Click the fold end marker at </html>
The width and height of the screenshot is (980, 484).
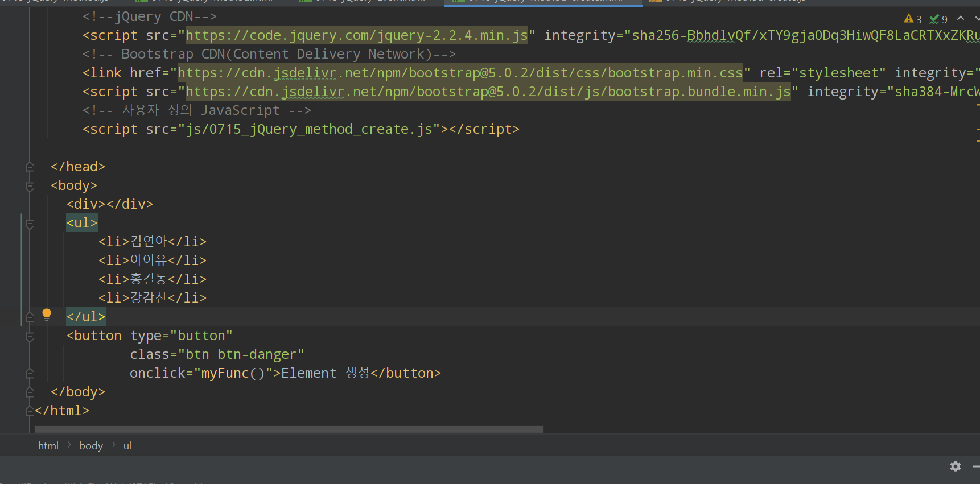pyautogui.click(x=30, y=411)
